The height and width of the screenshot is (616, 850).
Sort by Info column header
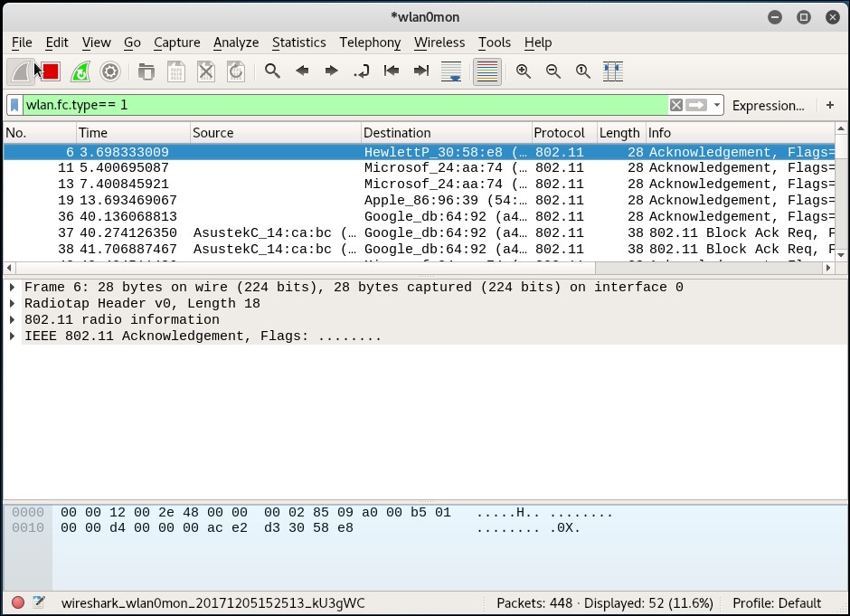point(741,133)
